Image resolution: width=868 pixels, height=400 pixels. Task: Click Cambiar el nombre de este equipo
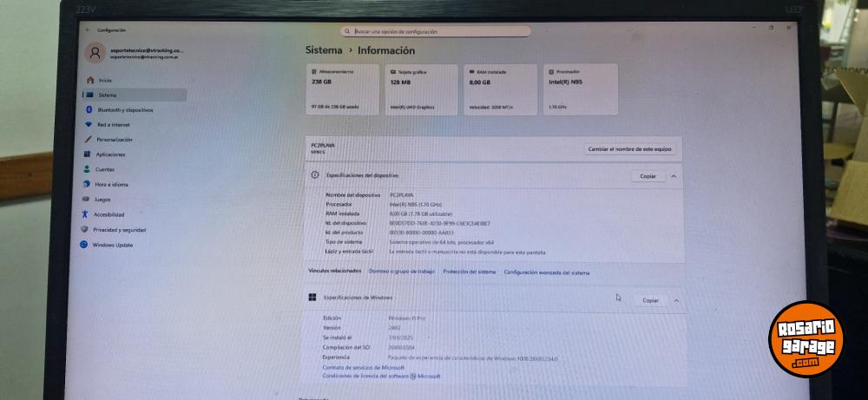click(629, 149)
